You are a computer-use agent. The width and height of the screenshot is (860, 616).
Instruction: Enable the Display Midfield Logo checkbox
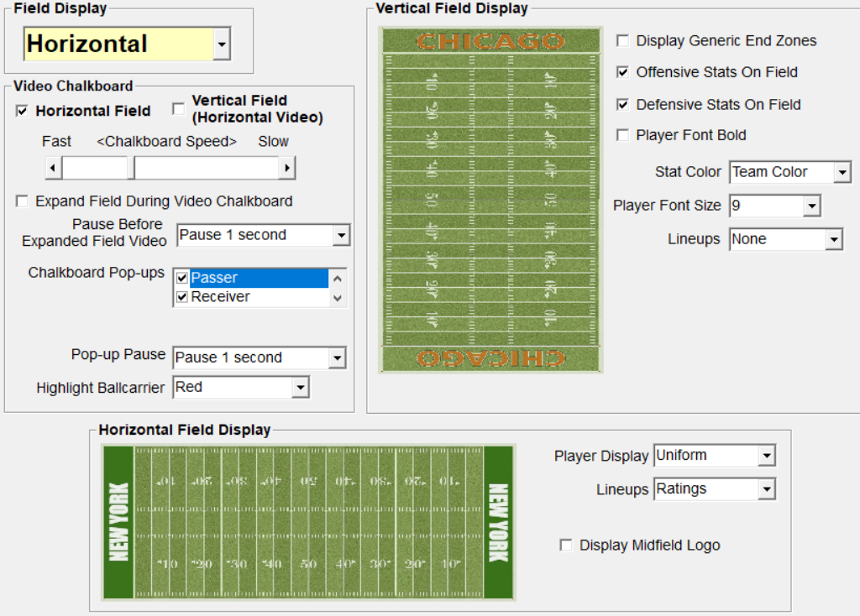[x=566, y=546]
